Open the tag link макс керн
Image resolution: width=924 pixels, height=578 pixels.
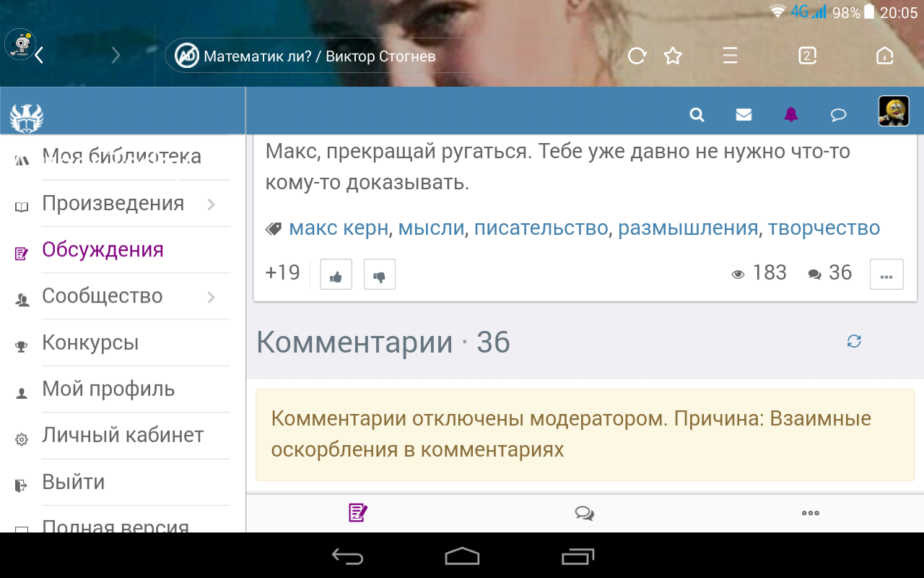tap(339, 228)
